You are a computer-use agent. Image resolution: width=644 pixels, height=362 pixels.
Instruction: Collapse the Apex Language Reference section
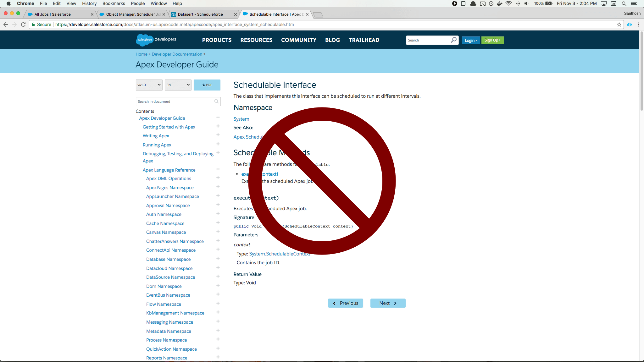coord(218,169)
